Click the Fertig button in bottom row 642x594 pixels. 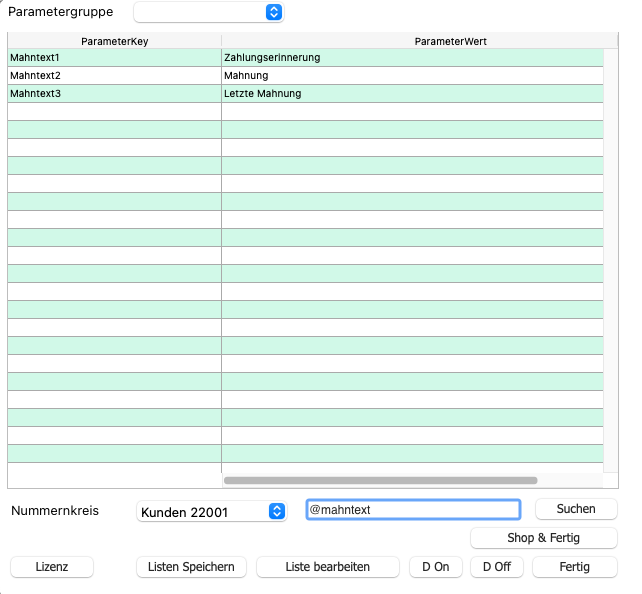[x=574, y=567]
